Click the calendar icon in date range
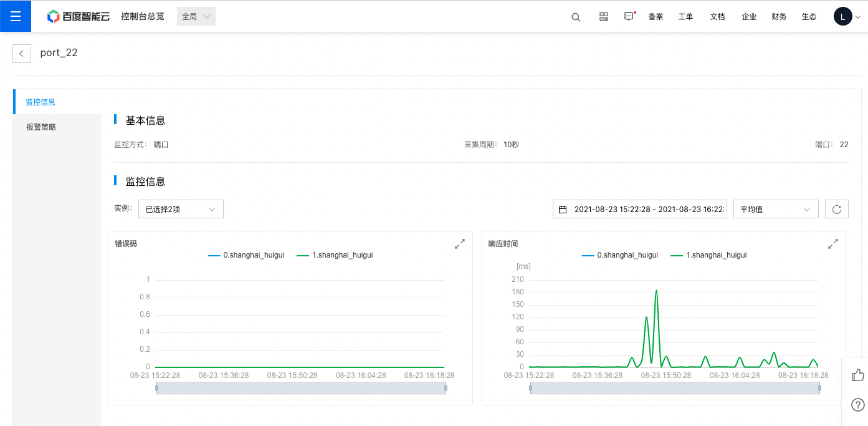 563,210
